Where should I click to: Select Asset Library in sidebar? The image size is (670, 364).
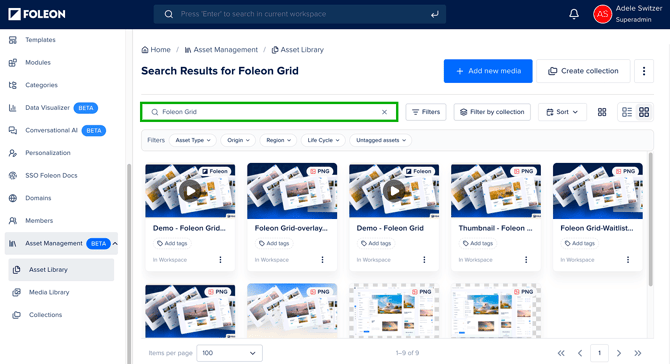(61, 270)
